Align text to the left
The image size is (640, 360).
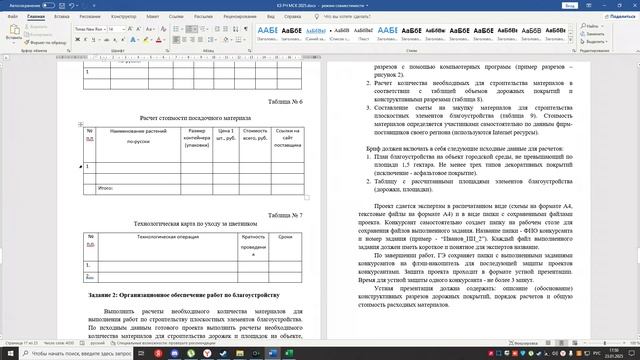tap(176, 40)
